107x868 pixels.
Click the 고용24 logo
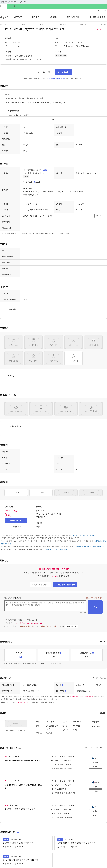[4, 17]
